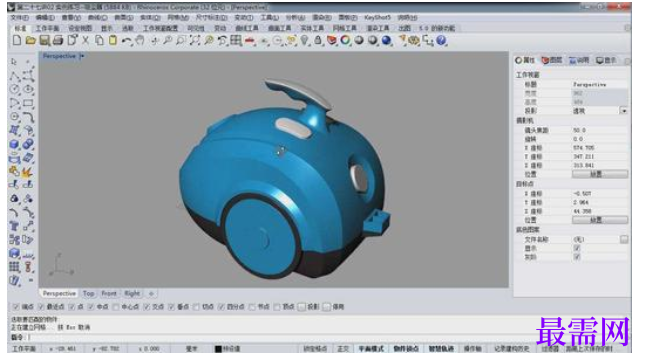Enable the 切点 osnap checkbox
Viewport: 648px width, 363px height.
[196, 307]
